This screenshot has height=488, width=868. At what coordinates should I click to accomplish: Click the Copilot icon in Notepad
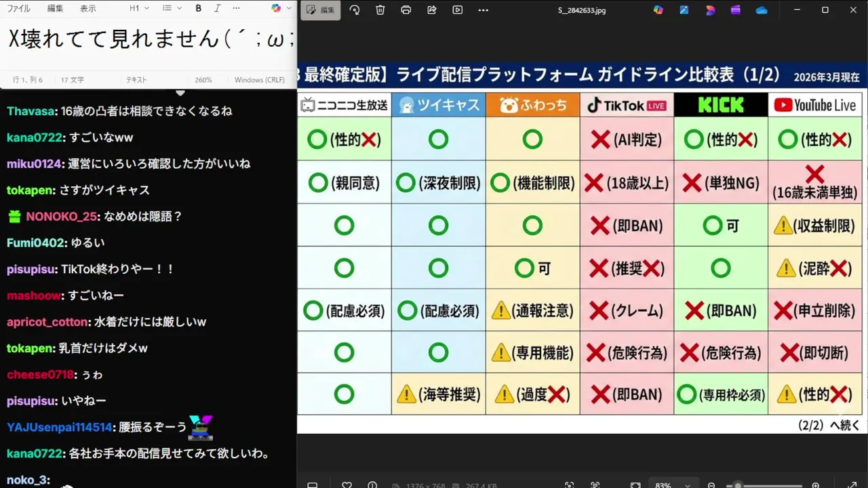[276, 9]
